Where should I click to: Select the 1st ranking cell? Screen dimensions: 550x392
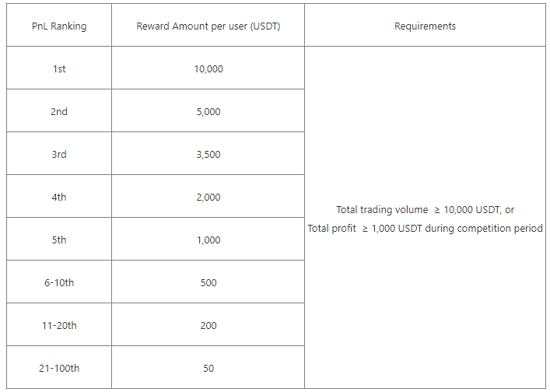[x=59, y=69]
